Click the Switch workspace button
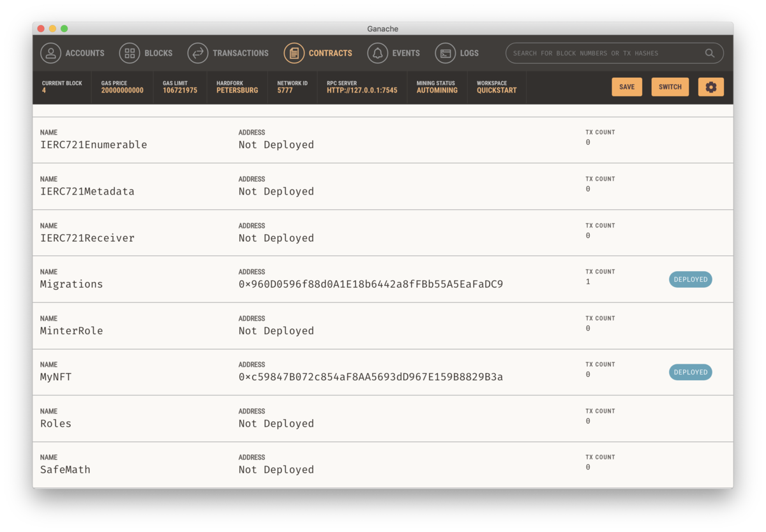This screenshot has height=532, width=766. point(670,87)
